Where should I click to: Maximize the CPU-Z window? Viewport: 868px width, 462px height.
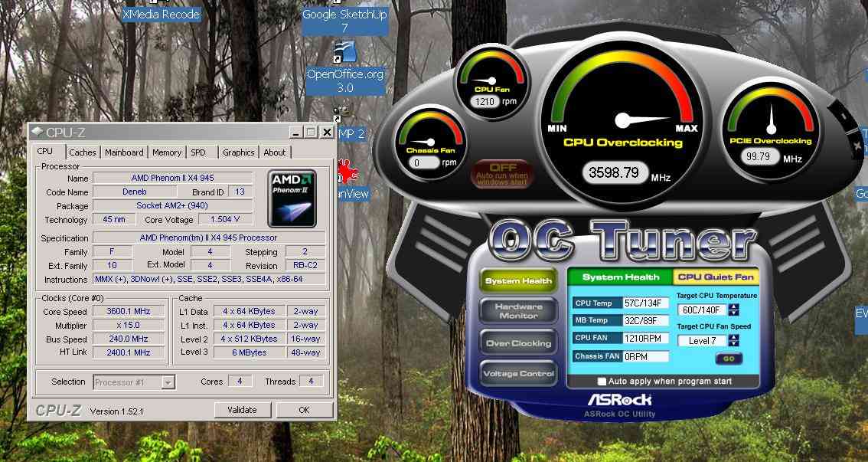[x=311, y=132]
